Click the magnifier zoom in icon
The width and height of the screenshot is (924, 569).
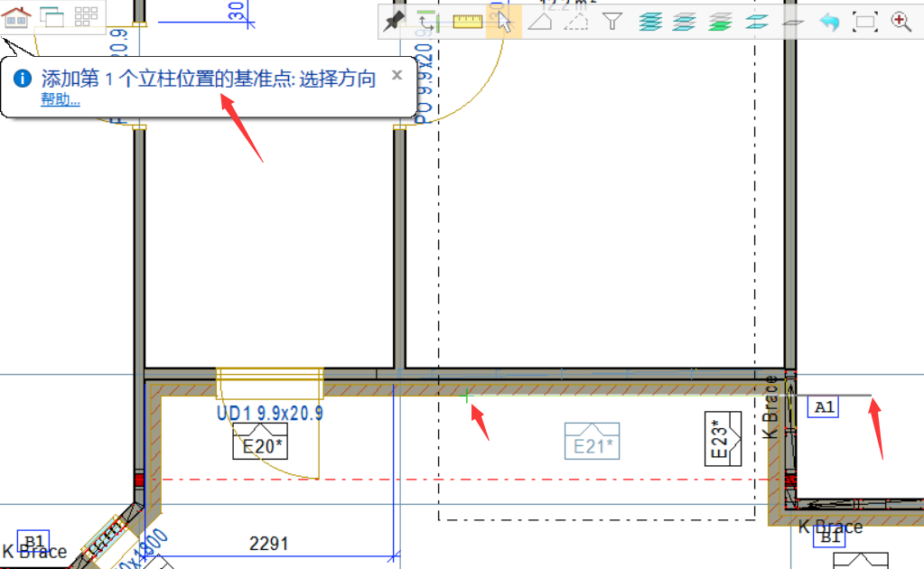[x=901, y=22]
